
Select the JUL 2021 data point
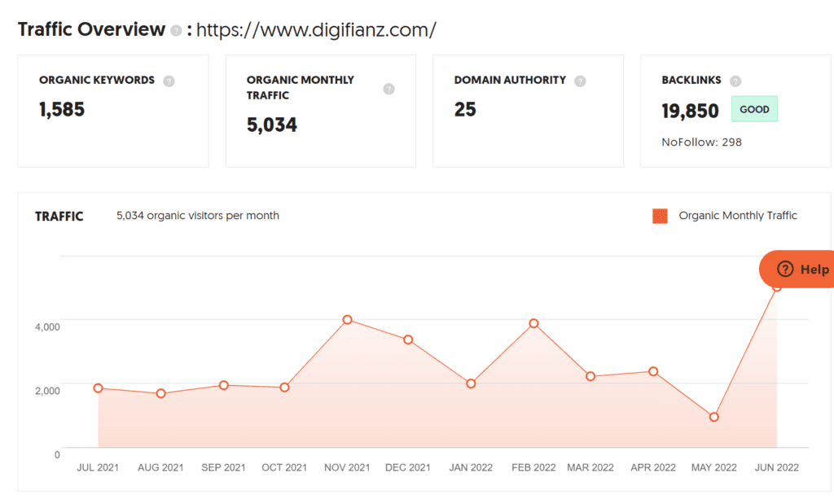98,388
